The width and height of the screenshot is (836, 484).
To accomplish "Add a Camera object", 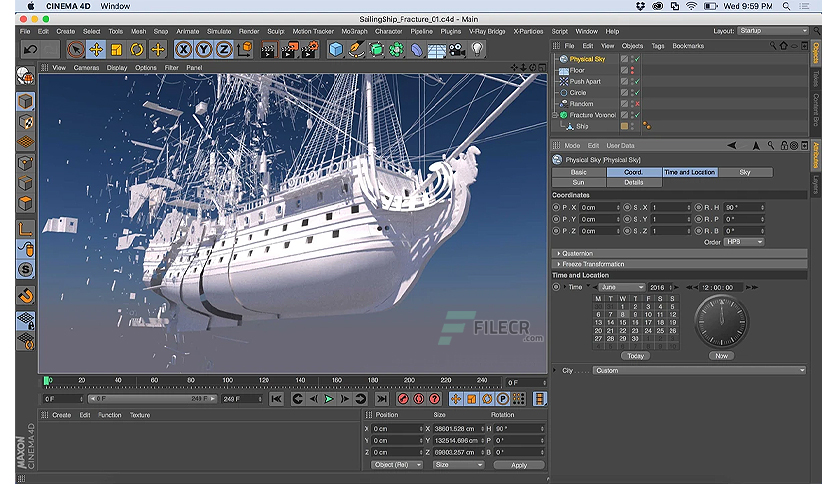I will pos(457,50).
